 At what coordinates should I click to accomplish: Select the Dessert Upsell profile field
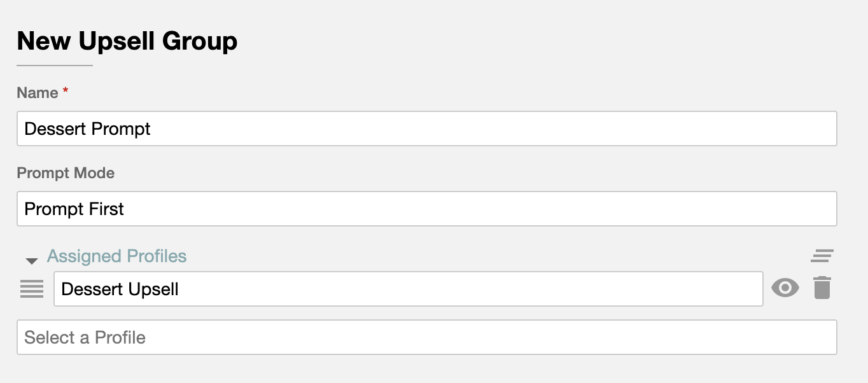pyautogui.click(x=409, y=289)
